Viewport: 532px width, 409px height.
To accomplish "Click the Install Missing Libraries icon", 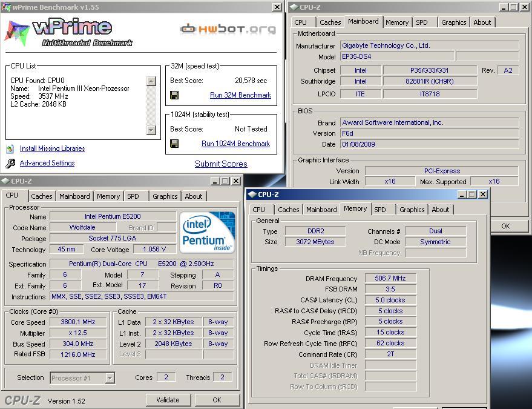I will pos(10,149).
